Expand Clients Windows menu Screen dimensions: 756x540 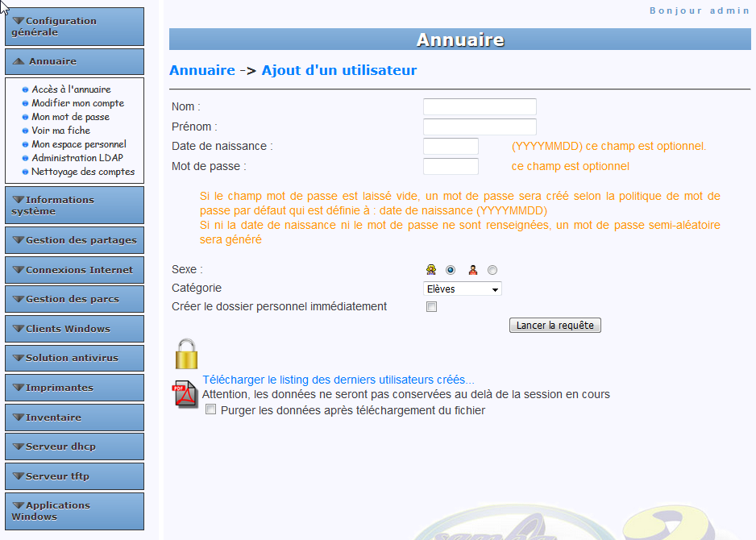tap(75, 329)
